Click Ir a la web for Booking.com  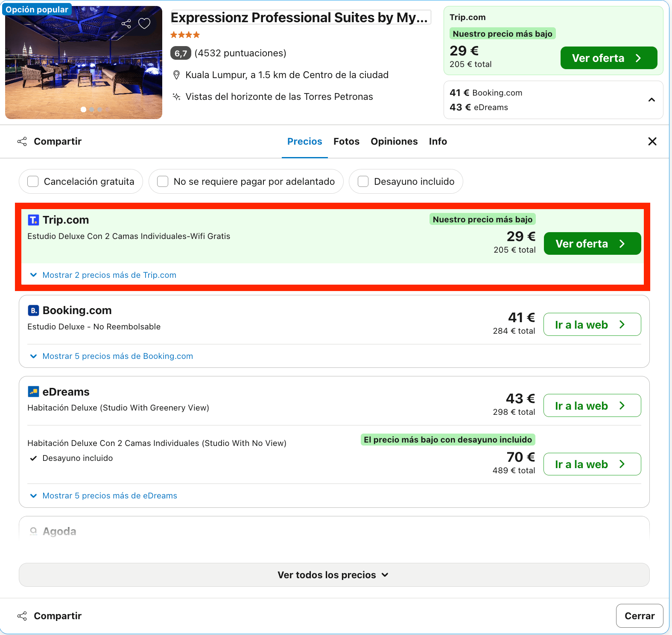(x=592, y=324)
